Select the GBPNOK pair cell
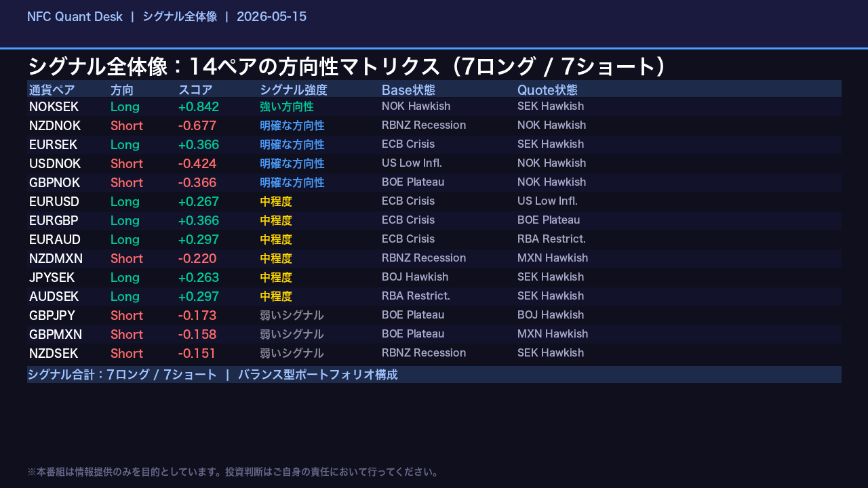Viewport: 868px width, 488px height. [x=54, y=182]
